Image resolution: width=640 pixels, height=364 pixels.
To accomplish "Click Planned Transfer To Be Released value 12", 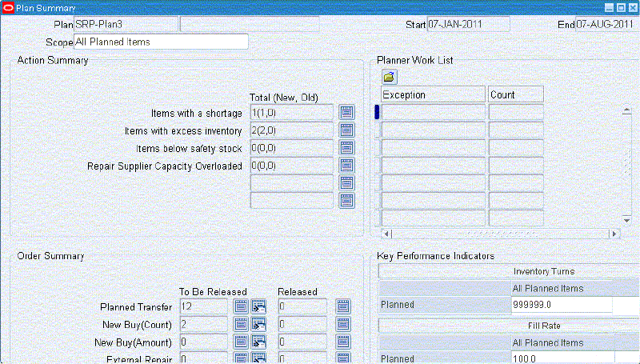I will pos(204,306).
